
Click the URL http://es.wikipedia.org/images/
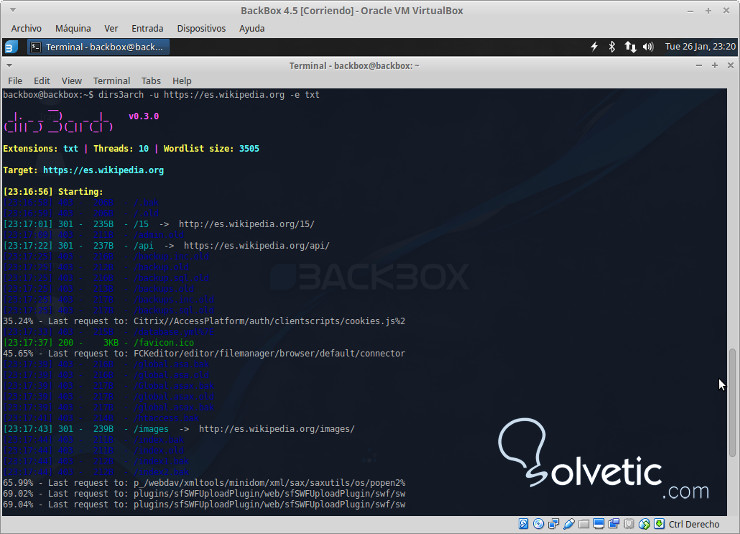[277, 429]
